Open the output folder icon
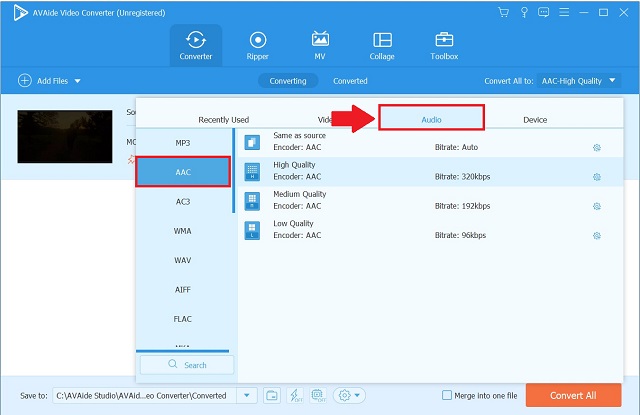Image resolution: width=640 pixels, height=415 pixels. (272, 395)
